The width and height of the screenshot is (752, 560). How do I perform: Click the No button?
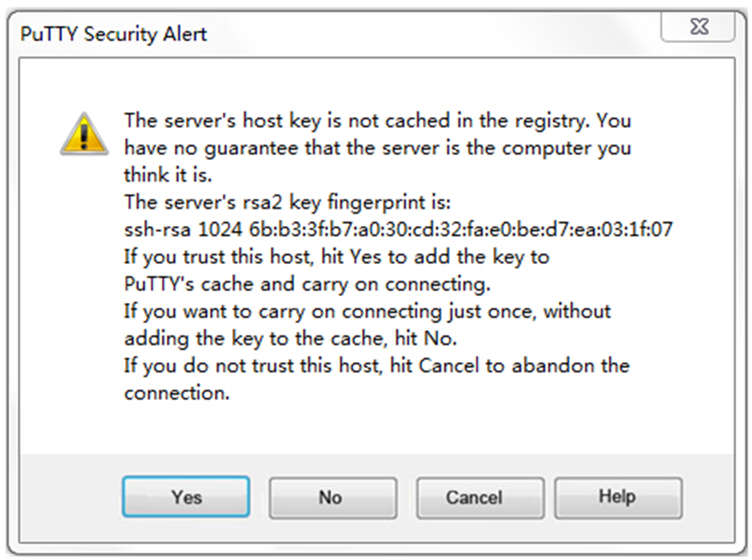coord(333,497)
